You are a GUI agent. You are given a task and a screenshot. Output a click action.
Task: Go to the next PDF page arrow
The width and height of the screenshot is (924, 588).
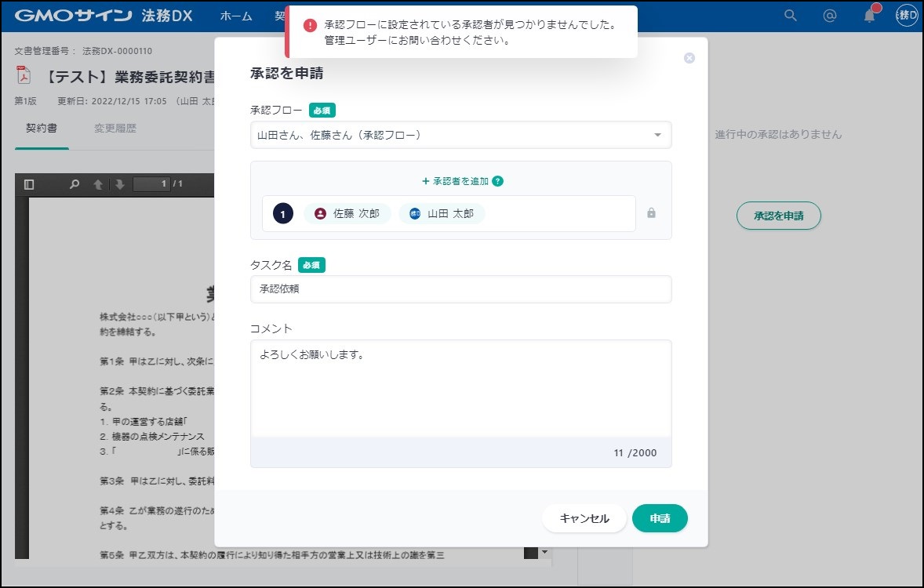click(120, 184)
